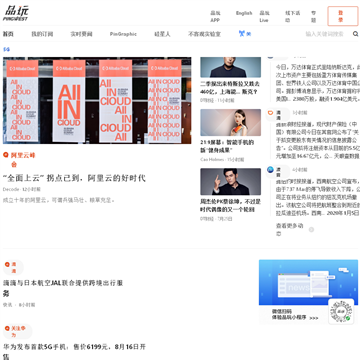
Task: Click the 阿里云峰会 tag label
Action: point(23,160)
